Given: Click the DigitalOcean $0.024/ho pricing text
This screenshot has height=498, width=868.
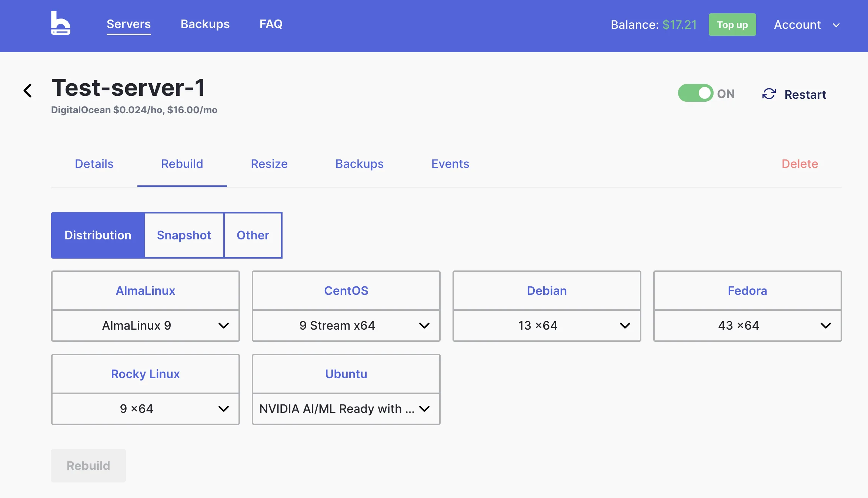Looking at the screenshot, I should (134, 110).
